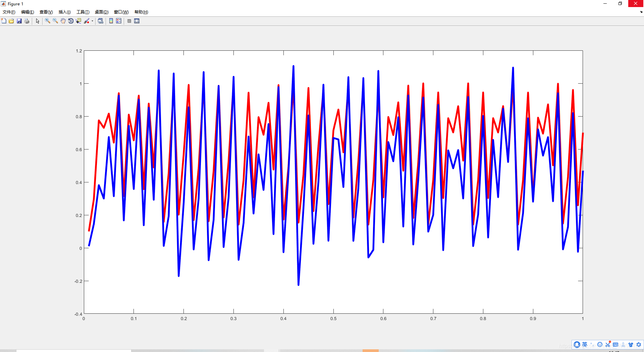Click the dock figure arrow at top right
Viewport: 644px width, 352px height.
click(x=641, y=12)
